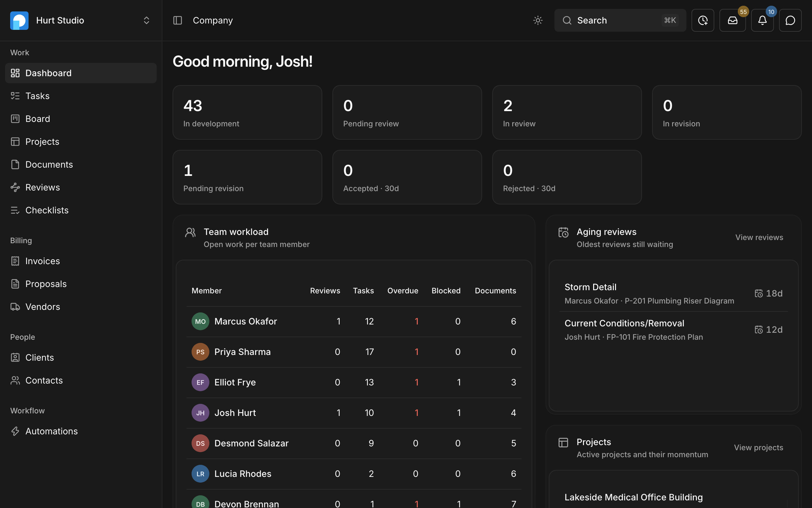Open notifications bell with 10 badge

762,21
